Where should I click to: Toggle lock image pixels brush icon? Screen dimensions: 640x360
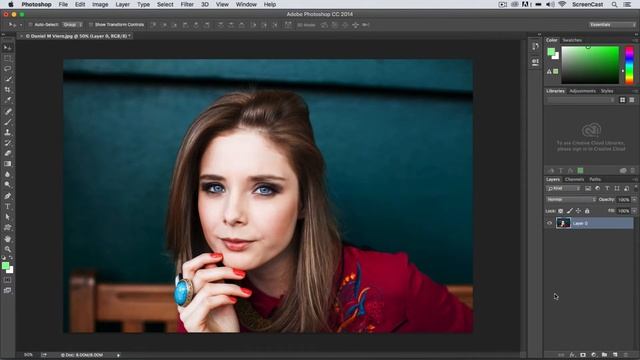(569, 211)
